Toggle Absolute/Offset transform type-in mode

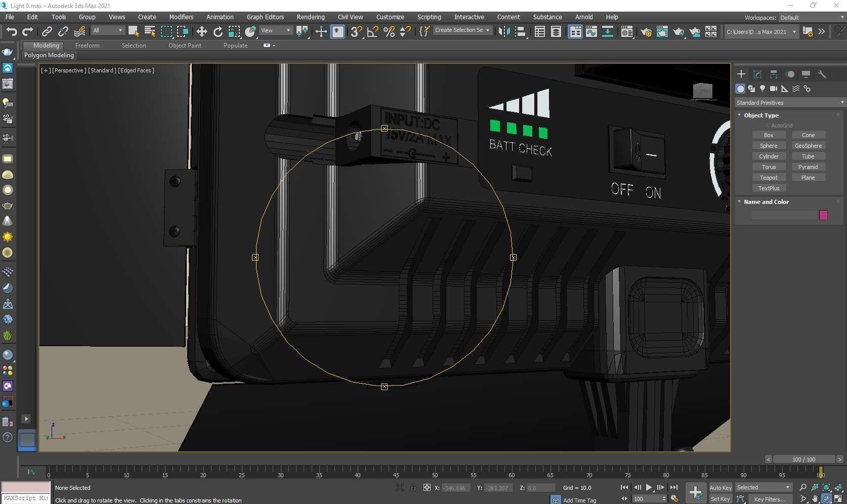point(427,488)
